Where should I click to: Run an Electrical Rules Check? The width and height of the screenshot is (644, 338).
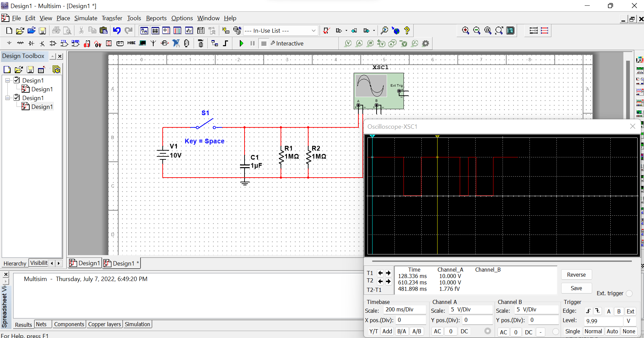pyautogui.click(x=326, y=30)
